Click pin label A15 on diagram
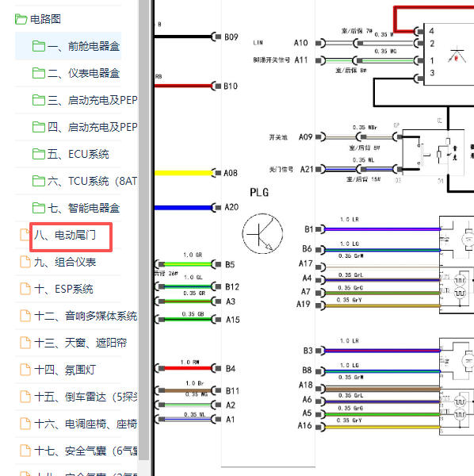474x476 pixels. 232,320
